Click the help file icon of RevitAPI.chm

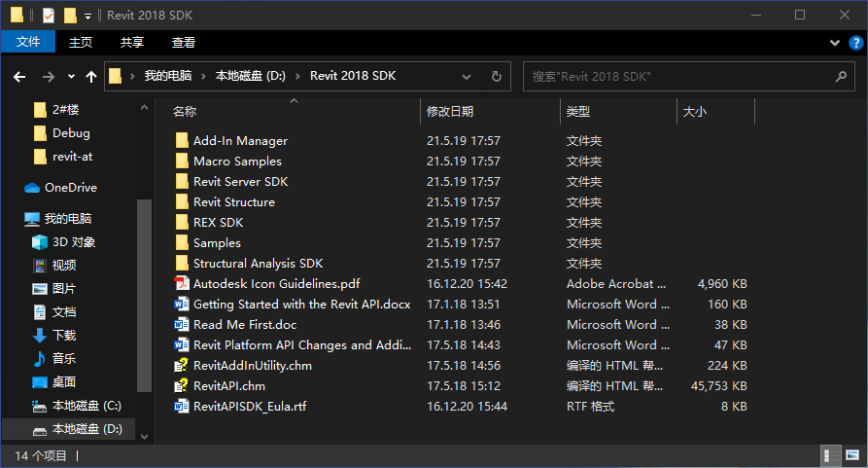[182, 386]
